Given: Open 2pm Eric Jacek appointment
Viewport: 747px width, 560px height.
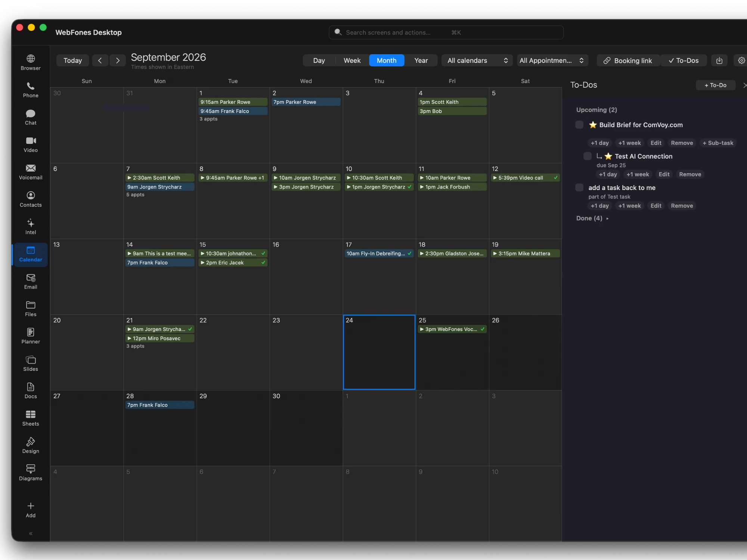Looking at the screenshot, I should click(x=233, y=263).
